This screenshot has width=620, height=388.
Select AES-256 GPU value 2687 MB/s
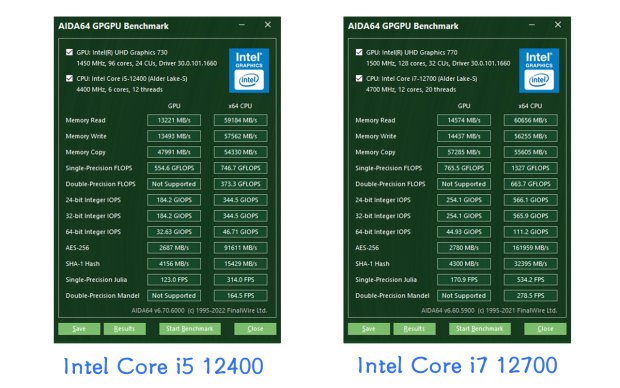click(174, 248)
